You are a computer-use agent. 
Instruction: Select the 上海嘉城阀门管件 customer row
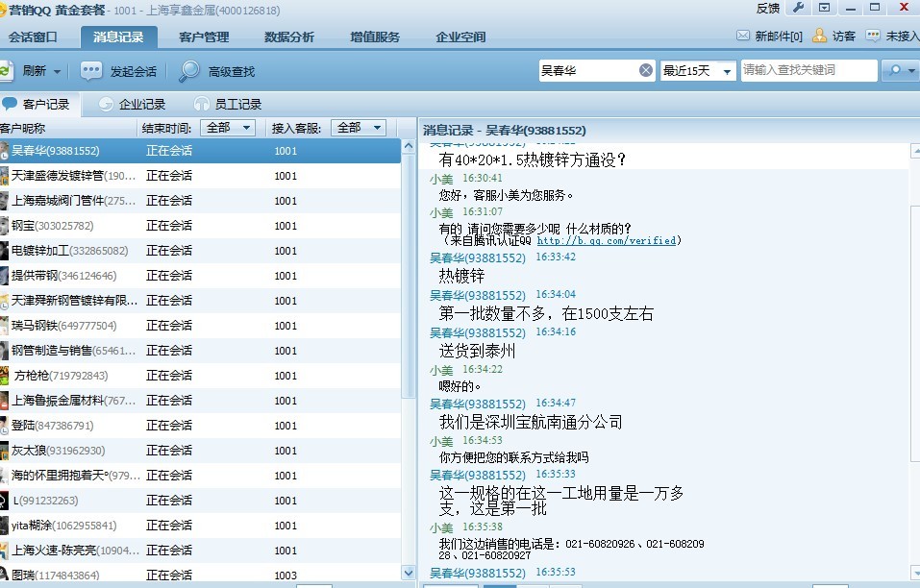coord(200,201)
